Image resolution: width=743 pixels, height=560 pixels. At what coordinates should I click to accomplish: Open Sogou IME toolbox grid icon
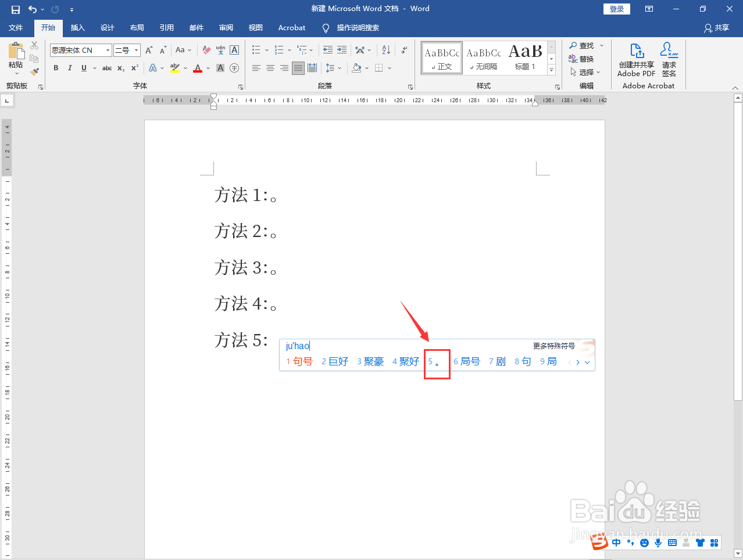(715, 543)
